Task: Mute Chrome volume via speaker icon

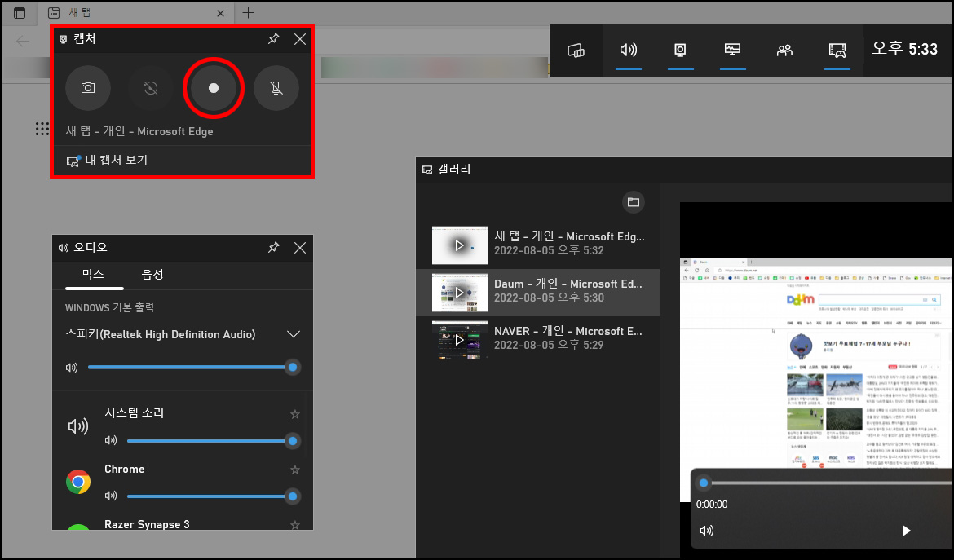Action: tap(111, 496)
